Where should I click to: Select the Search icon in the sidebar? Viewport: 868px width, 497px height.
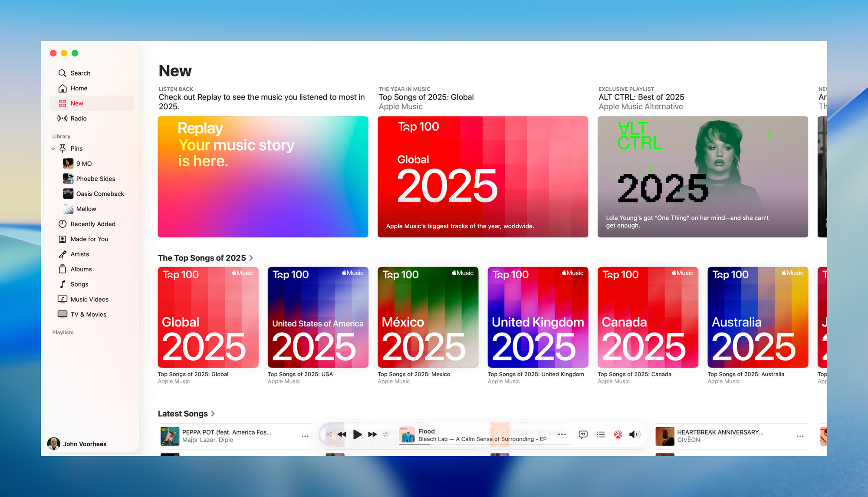coord(62,73)
